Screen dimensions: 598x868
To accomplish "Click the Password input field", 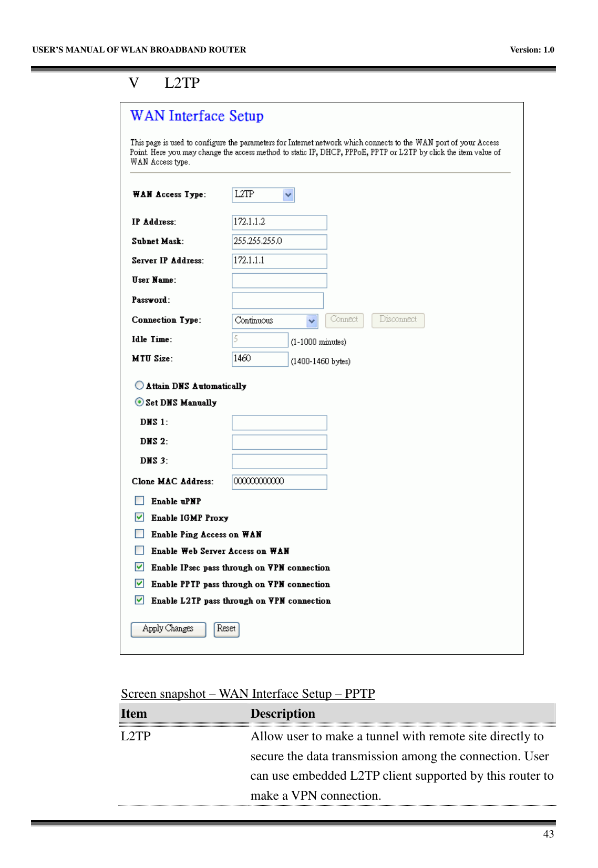I will point(277,301).
